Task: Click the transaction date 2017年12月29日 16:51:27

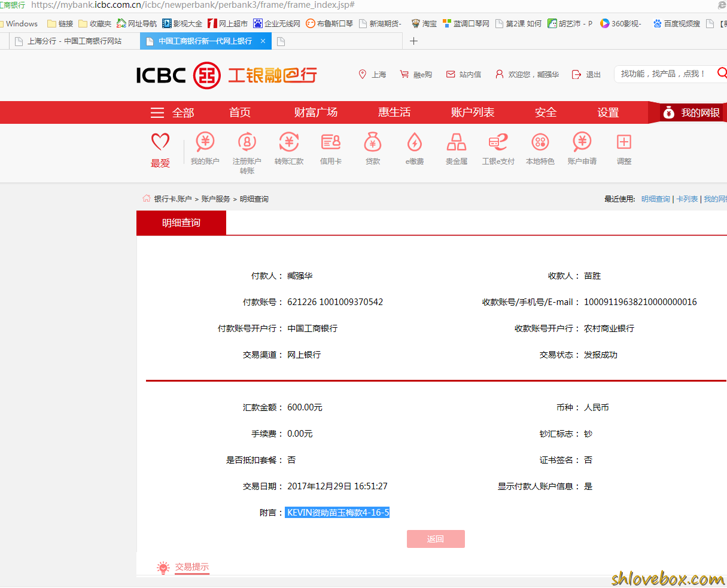Action: pos(337,486)
